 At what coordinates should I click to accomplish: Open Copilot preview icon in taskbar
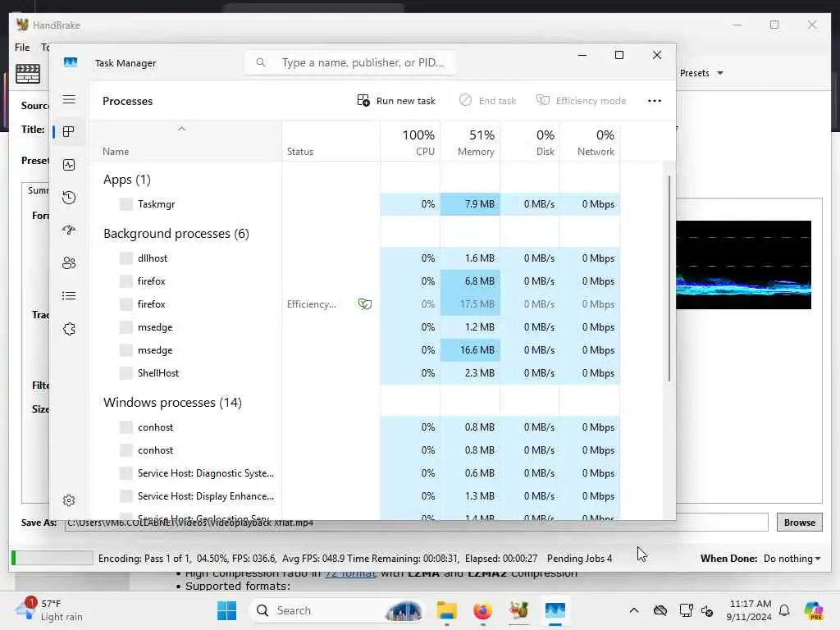coord(814,610)
